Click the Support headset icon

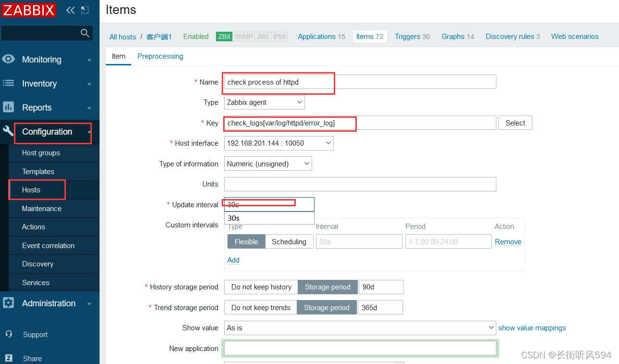point(9,334)
